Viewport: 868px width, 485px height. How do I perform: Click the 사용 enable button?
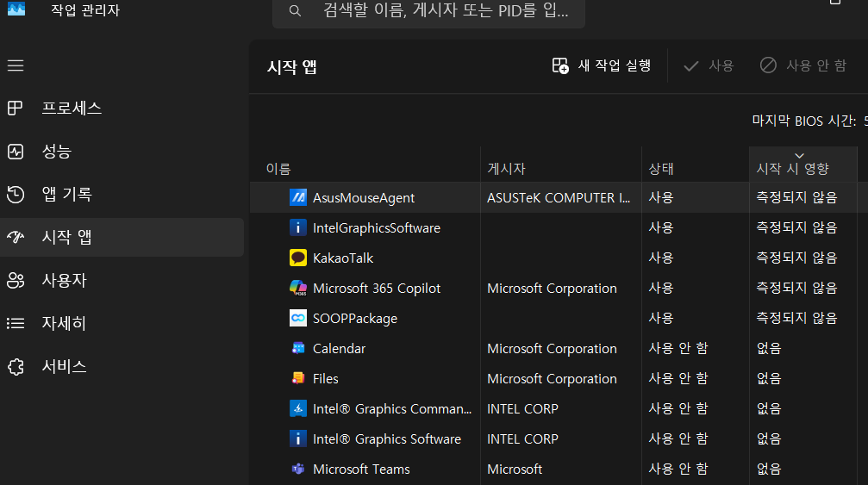click(709, 65)
